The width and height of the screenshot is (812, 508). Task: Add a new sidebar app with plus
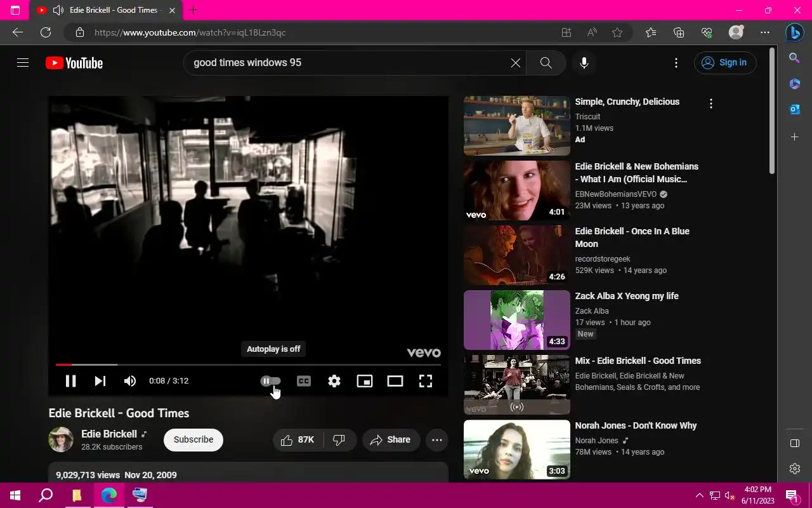(x=794, y=137)
